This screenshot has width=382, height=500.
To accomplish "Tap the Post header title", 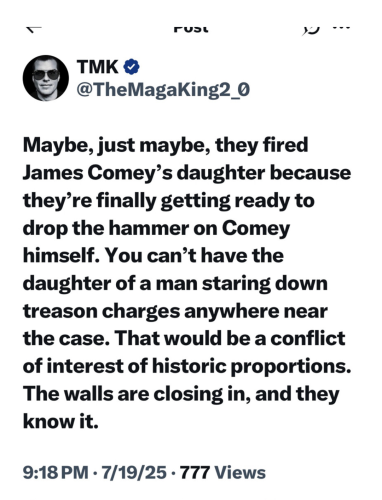I will 191,29.
